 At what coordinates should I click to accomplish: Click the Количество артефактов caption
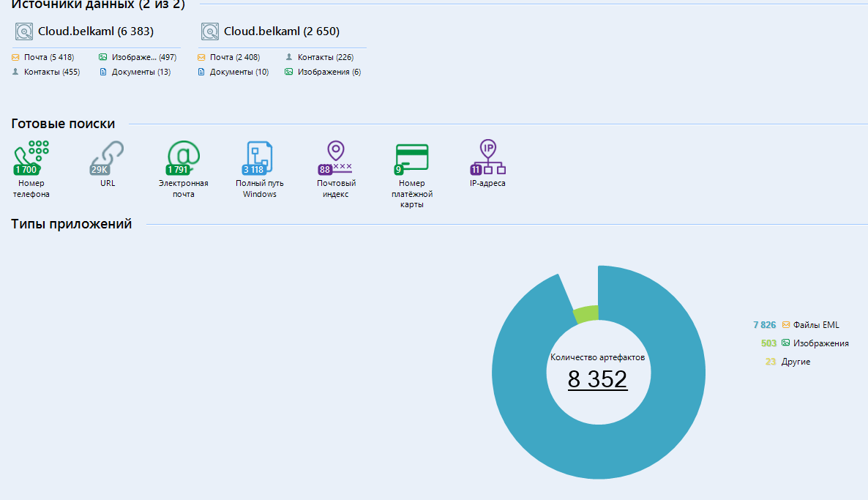pyautogui.click(x=598, y=358)
